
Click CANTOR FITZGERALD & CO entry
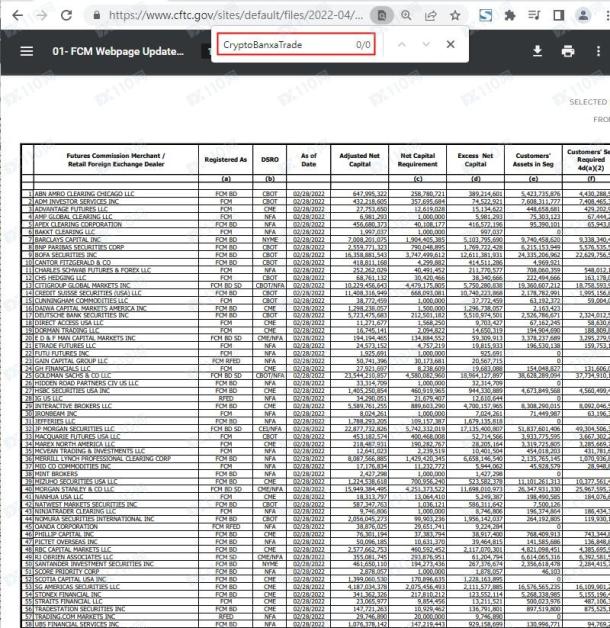coord(72,263)
